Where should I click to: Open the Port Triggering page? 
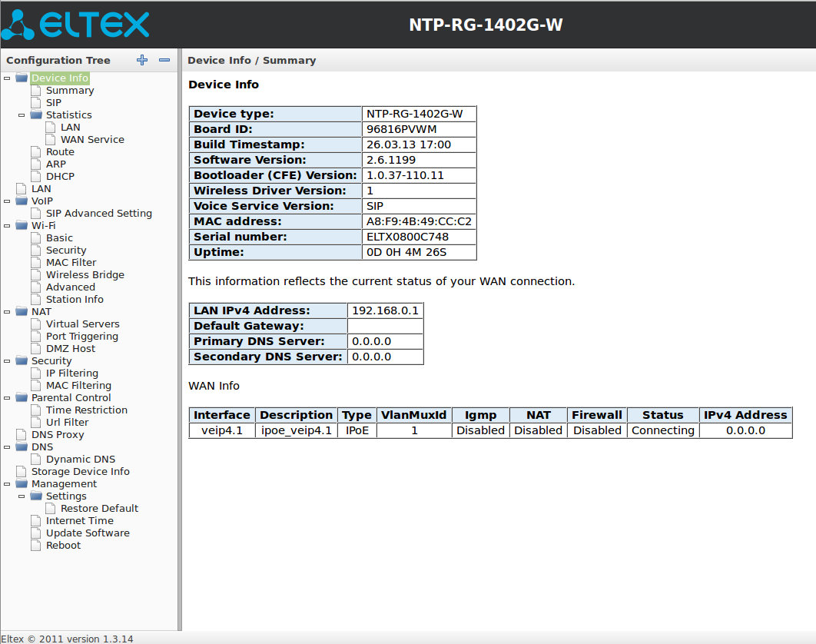(x=81, y=337)
